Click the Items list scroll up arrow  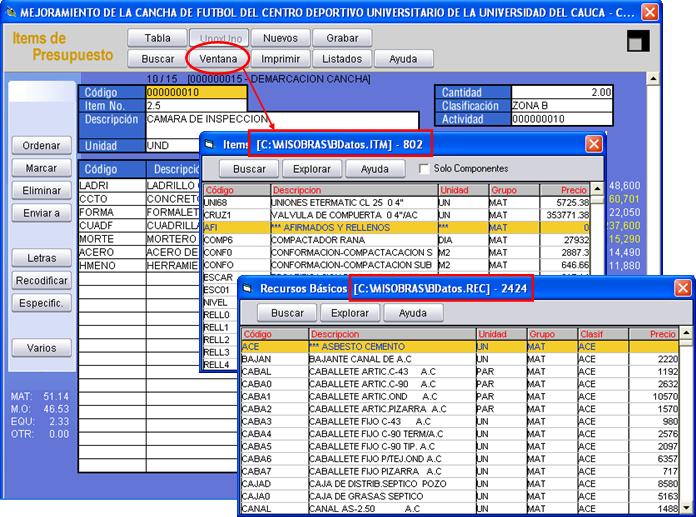597,189
